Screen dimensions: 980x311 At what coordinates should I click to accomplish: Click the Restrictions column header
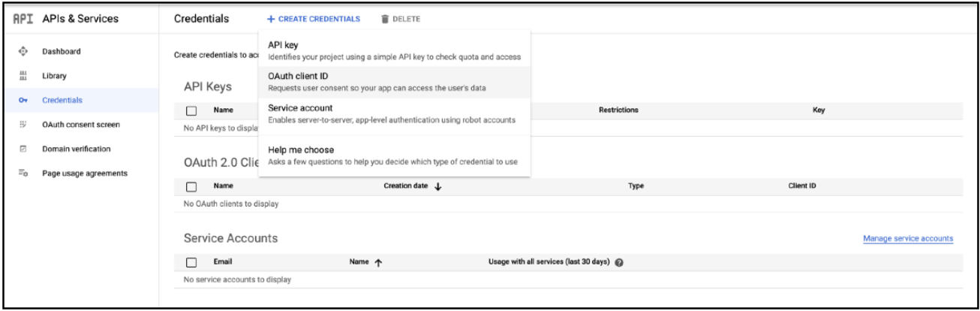618,110
